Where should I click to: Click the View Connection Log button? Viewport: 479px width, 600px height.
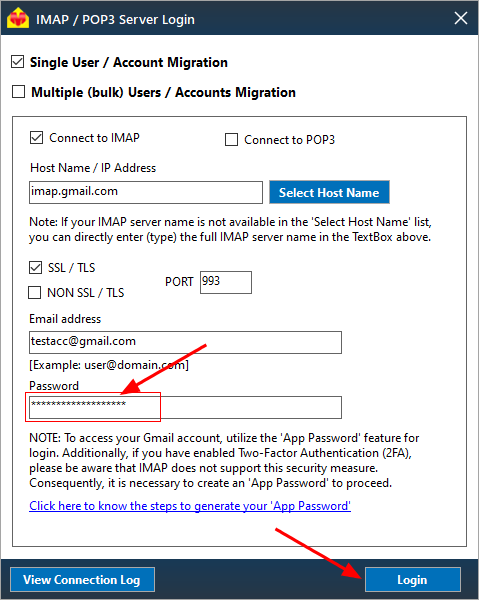82,580
